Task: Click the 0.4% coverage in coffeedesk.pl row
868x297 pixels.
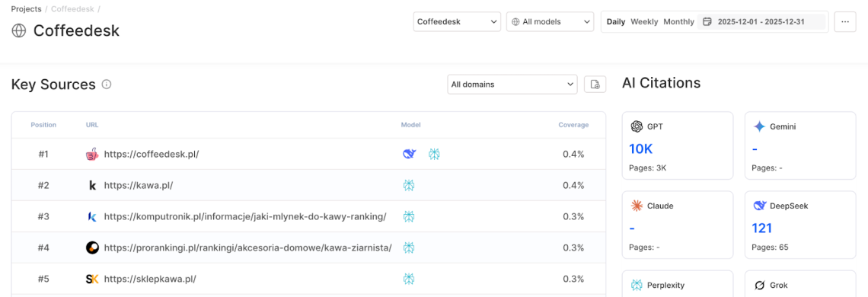Action: point(573,154)
